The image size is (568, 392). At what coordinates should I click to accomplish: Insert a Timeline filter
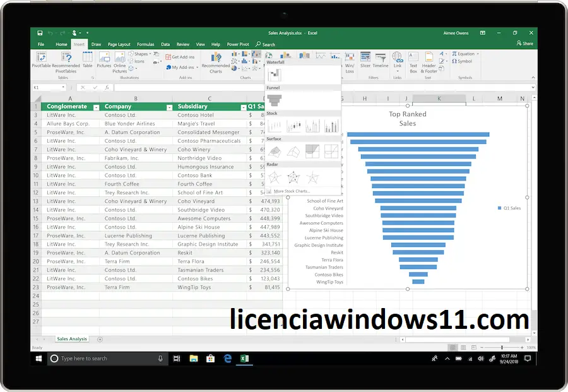[x=381, y=60]
